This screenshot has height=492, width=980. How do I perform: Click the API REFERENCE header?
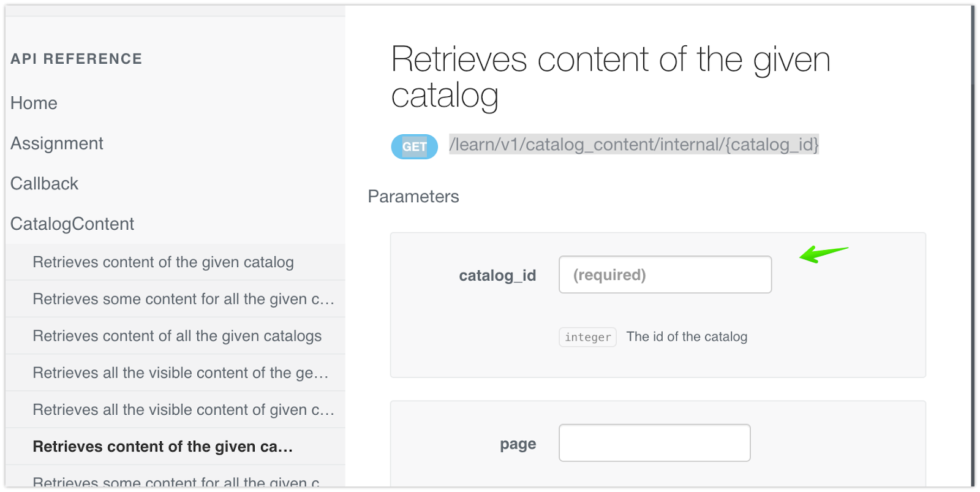(77, 59)
